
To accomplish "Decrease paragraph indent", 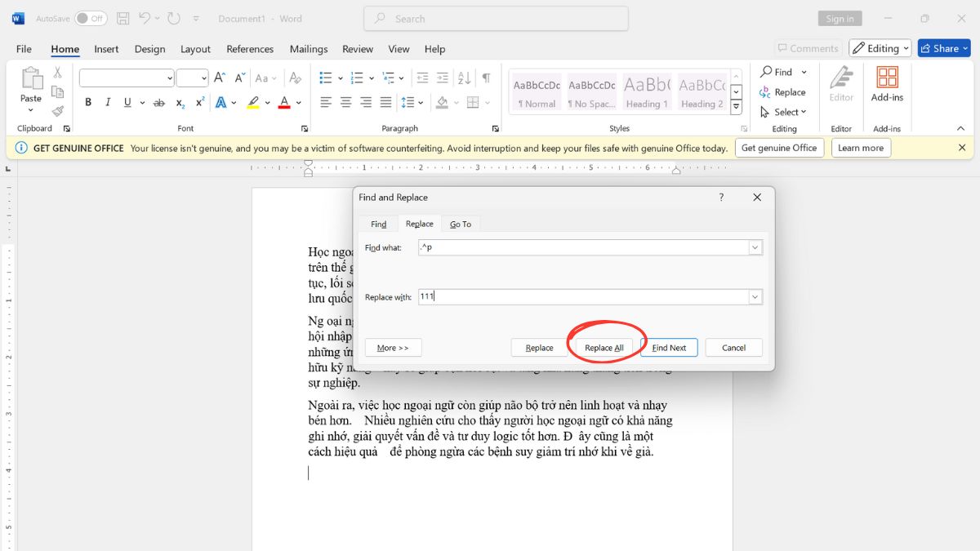I will pyautogui.click(x=422, y=78).
